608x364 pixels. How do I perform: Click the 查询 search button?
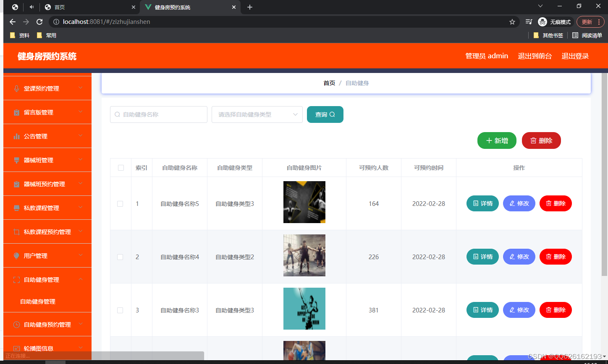click(325, 114)
